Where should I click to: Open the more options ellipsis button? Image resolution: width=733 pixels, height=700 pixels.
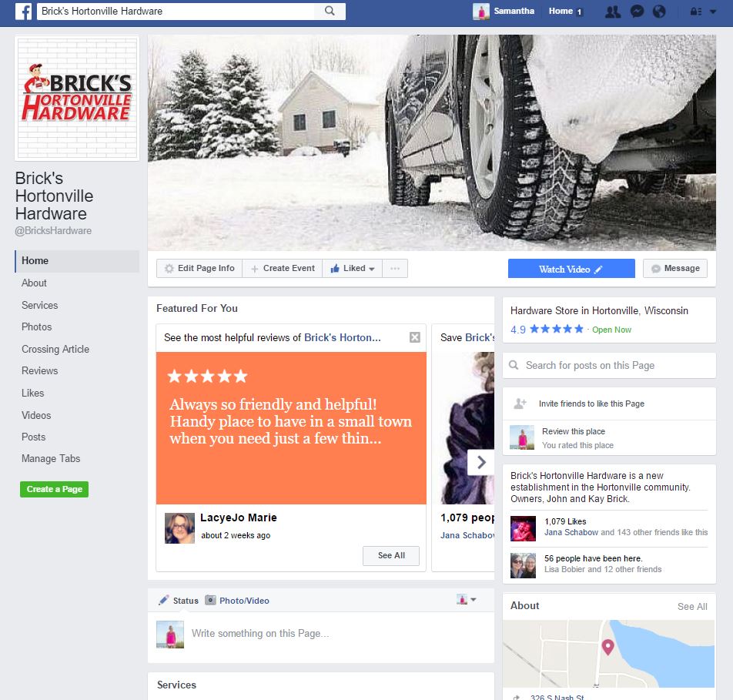click(x=395, y=269)
